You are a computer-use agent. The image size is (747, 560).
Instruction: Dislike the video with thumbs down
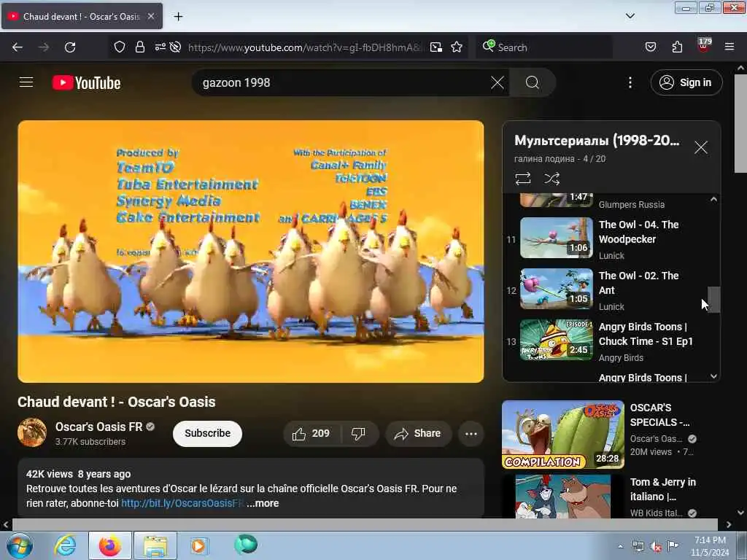(358, 433)
